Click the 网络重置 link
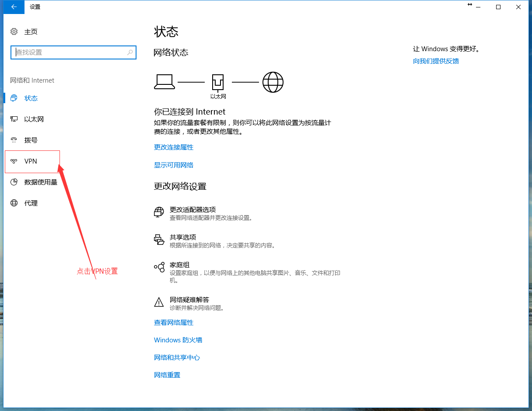This screenshot has height=411, width=532. pos(167,375)
